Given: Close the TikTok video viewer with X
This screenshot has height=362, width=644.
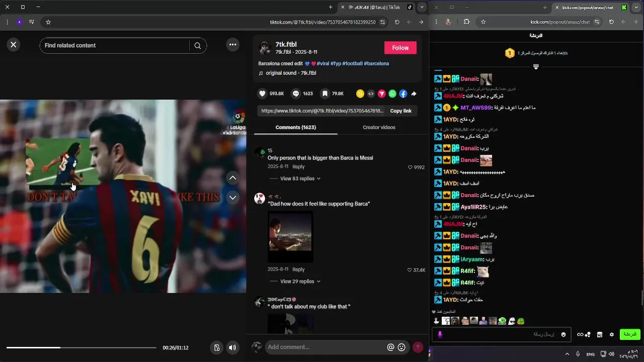Looking at the screenshot, I should tap(14, 45).
